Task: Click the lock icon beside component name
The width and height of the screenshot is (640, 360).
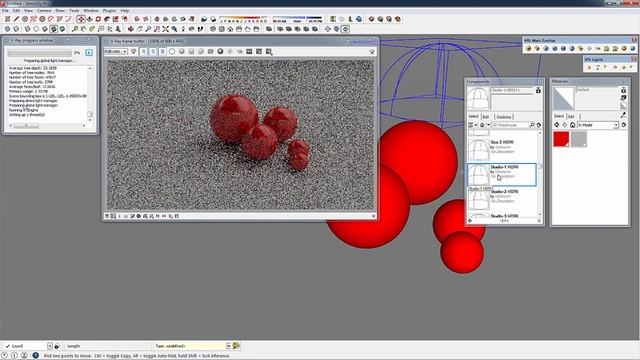Action: click(538, 91)
